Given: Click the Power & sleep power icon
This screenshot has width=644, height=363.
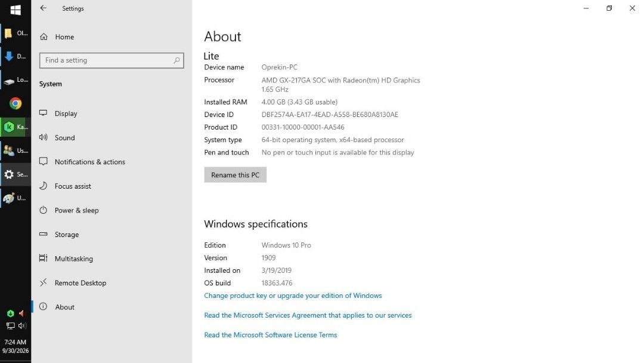Looking at the screenshot, I should click(x=43, y=210).
